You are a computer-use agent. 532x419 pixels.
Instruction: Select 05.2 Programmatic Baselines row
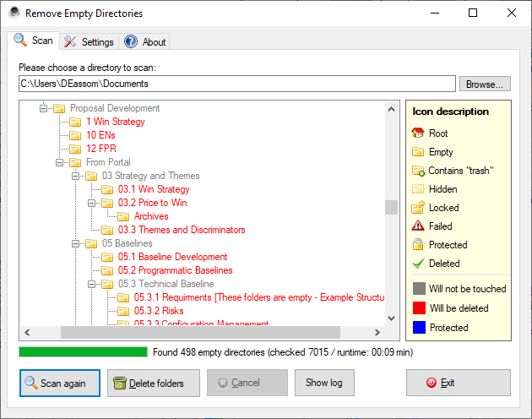click(x=175, y=270)
